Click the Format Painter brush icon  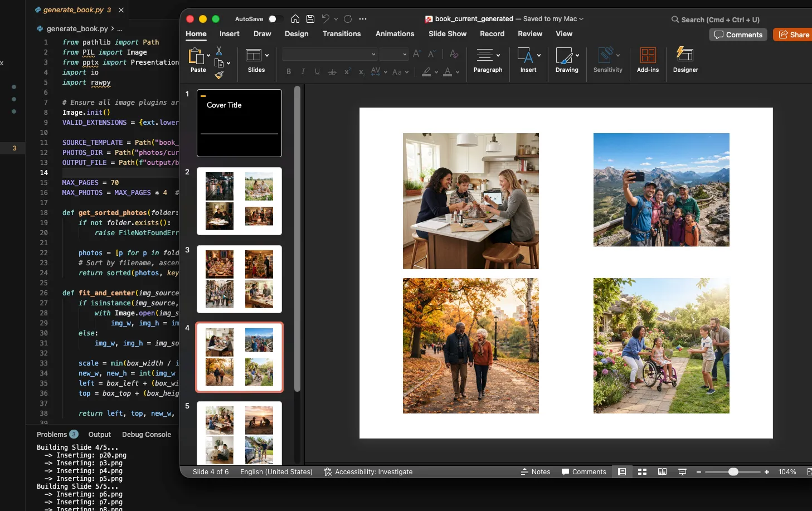coord(219,75)
